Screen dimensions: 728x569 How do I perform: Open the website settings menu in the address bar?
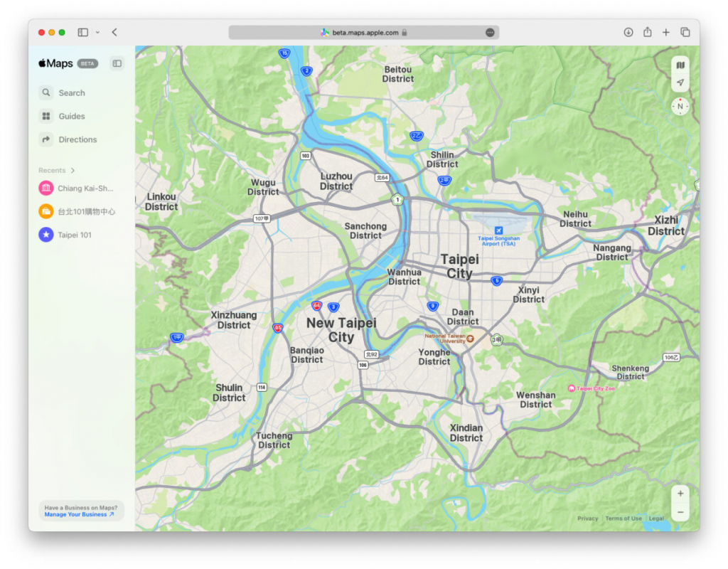click(489, 31)
